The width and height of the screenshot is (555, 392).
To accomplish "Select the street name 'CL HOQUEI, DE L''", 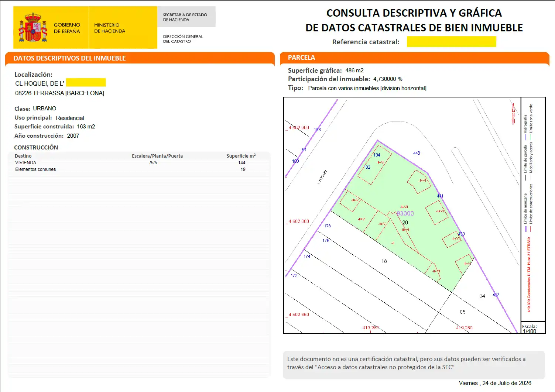I will tap(40, 83).
